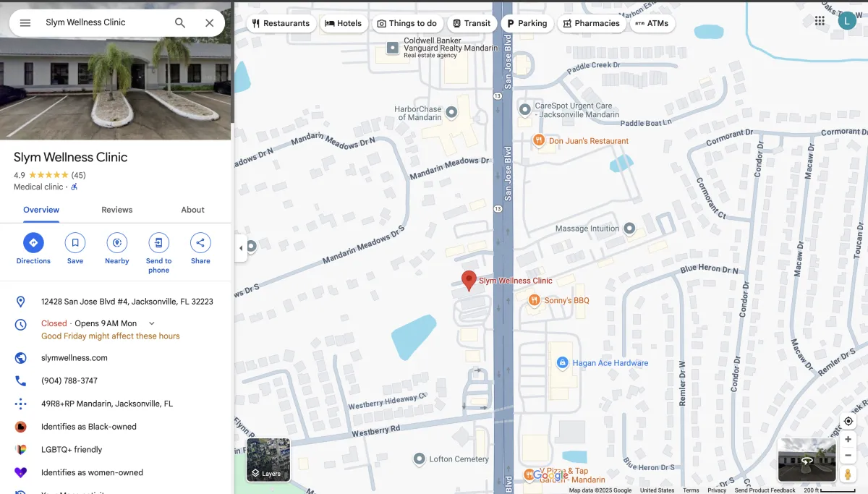This screenshot has width=868, height=494.
Task: Select the Pegman Street View icon
Action: [848, 474]
